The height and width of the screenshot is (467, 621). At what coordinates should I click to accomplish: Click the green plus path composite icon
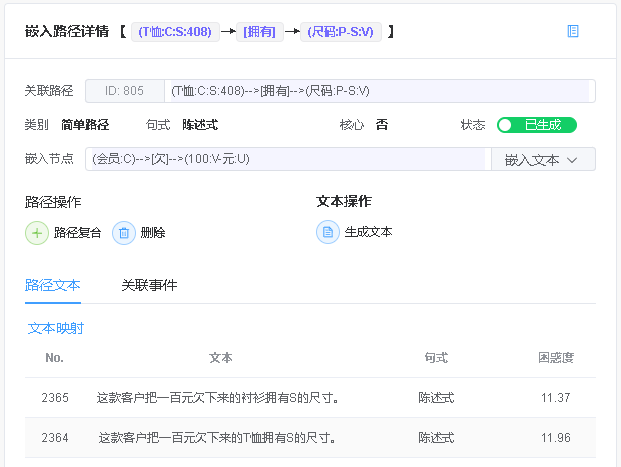[37, 233]
